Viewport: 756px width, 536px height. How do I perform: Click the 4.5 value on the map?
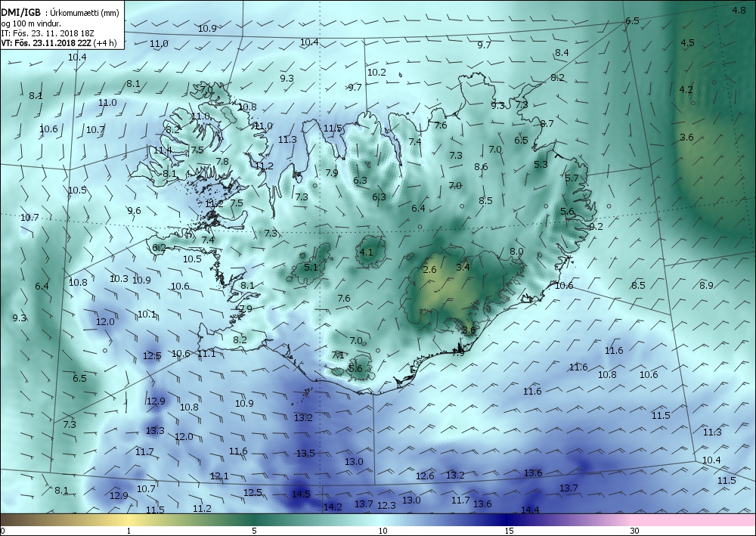[x=687, y=43]
